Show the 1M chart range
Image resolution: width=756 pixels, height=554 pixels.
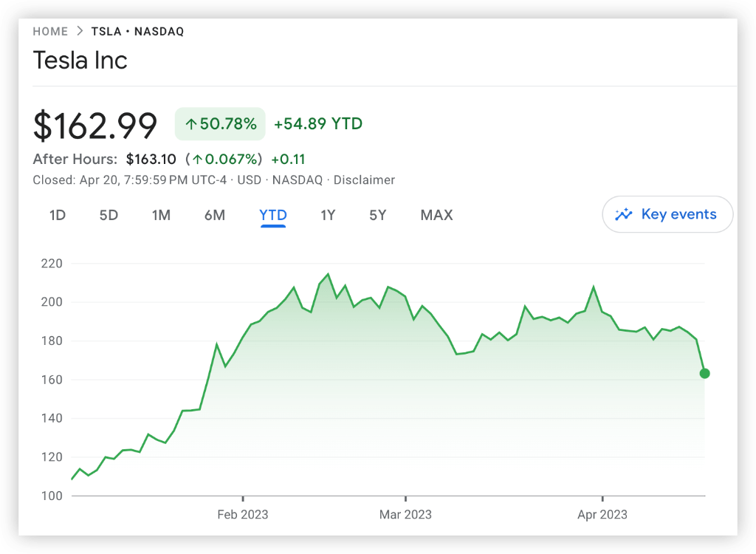click(161, 216)
